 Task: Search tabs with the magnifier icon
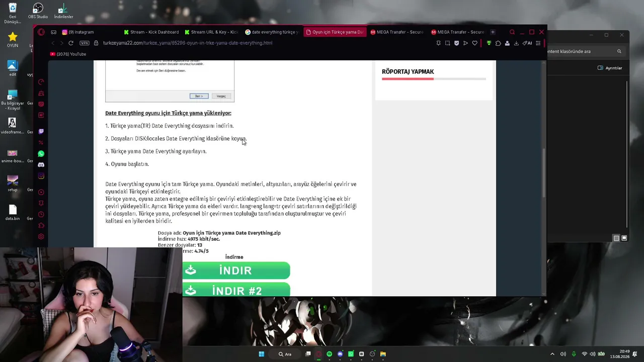512,32
